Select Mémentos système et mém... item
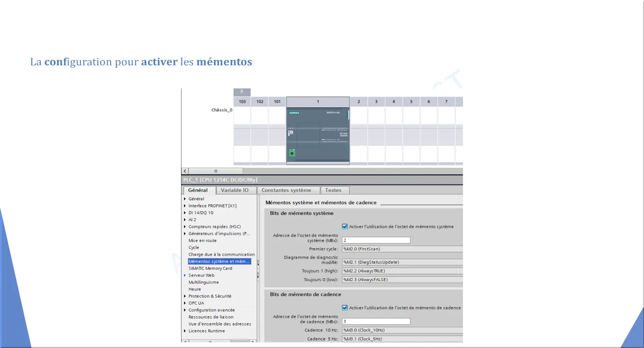Image resolution: width=644 pixels, height=348 pixels. pos(219,261)
